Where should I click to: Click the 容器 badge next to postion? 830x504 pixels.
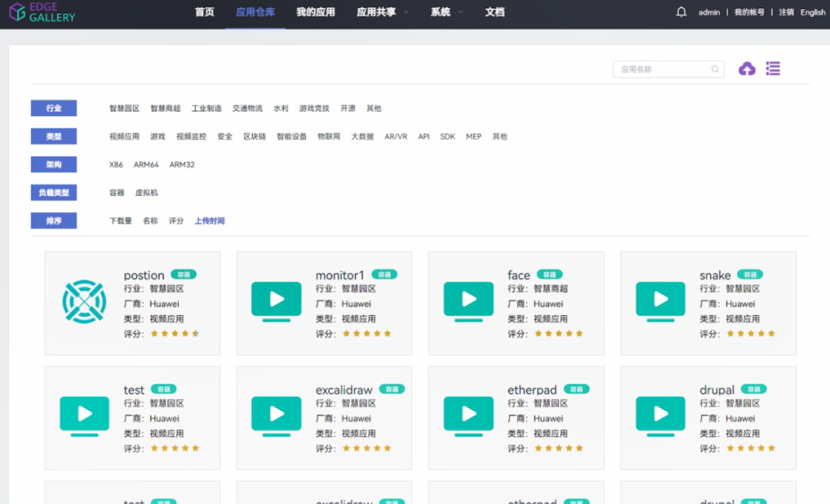184,274
